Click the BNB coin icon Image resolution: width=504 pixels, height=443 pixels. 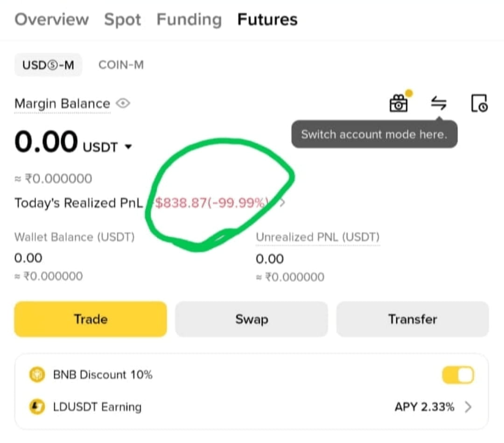37,374
